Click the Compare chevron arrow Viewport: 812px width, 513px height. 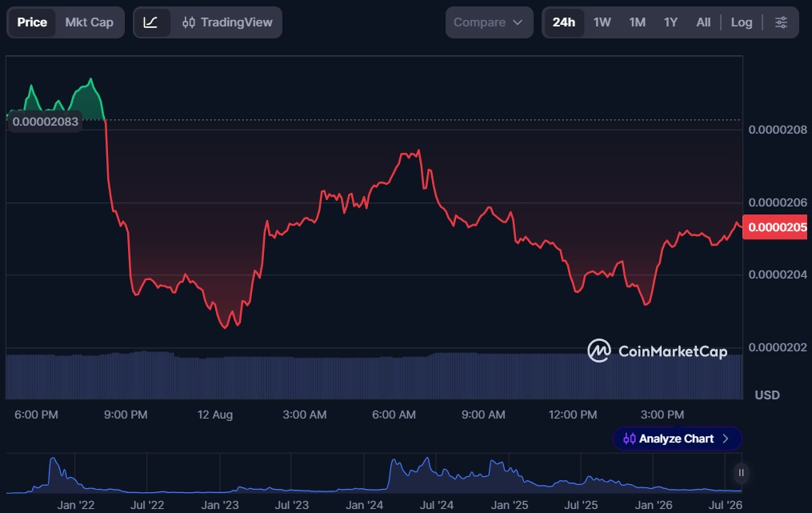pyautogui.click(x=518, y=22)
